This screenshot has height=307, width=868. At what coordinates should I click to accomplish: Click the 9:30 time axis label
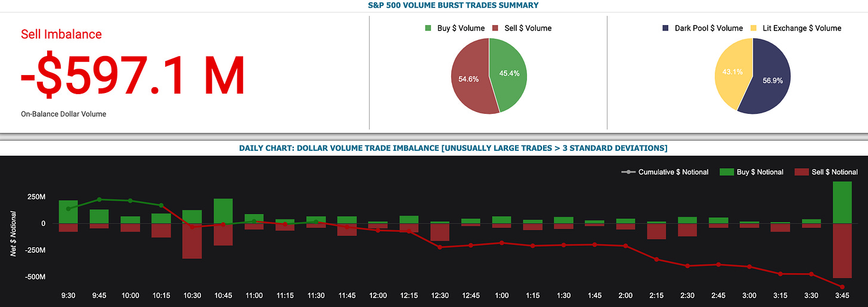click(69, 296)
